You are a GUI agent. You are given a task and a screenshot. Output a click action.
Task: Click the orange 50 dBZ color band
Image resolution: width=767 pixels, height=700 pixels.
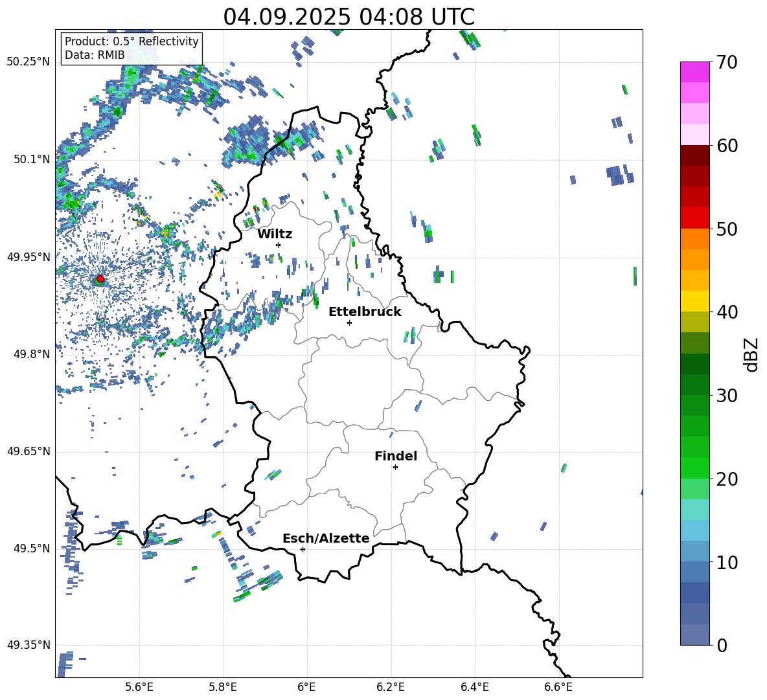pos(694,238)
